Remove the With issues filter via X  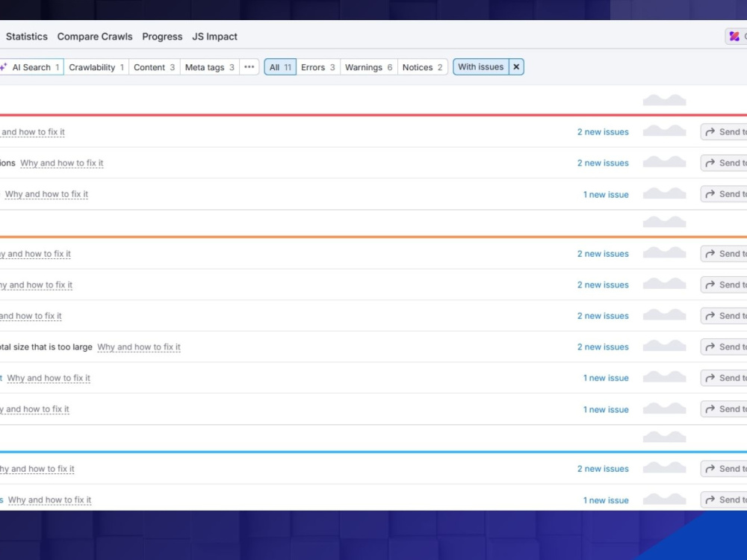(516, 67)
